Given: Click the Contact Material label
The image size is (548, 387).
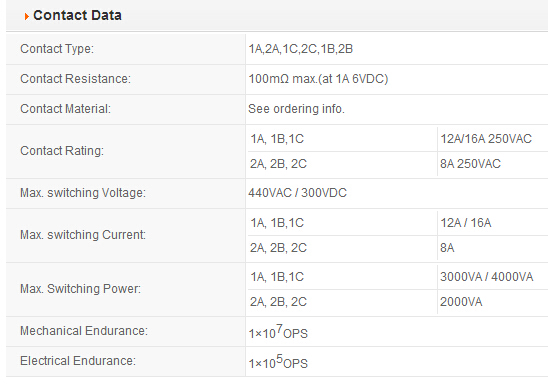Looking at the screenshot, I should (x=65, y=109).
